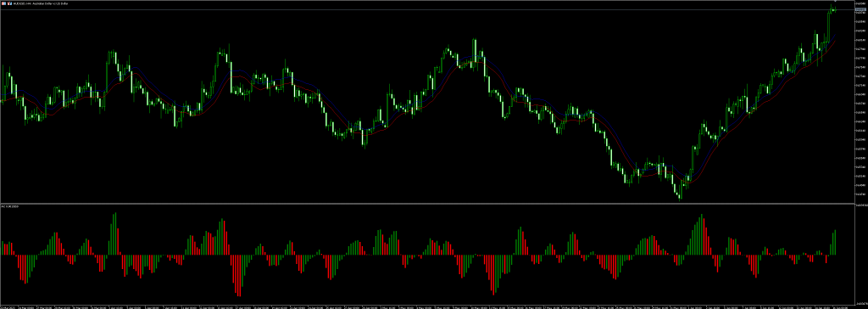Open the One Click Trading panel icon

pos(3,3)
